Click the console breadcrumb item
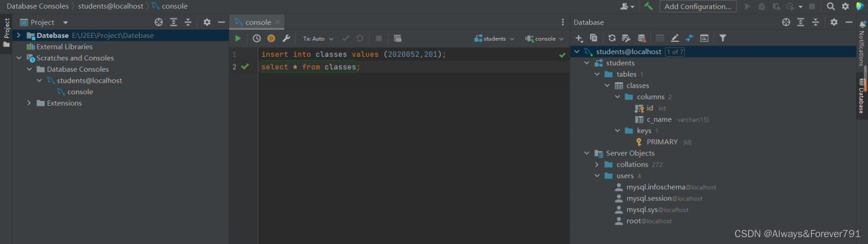This screenshot has height=244, width=868. point(174,6)
